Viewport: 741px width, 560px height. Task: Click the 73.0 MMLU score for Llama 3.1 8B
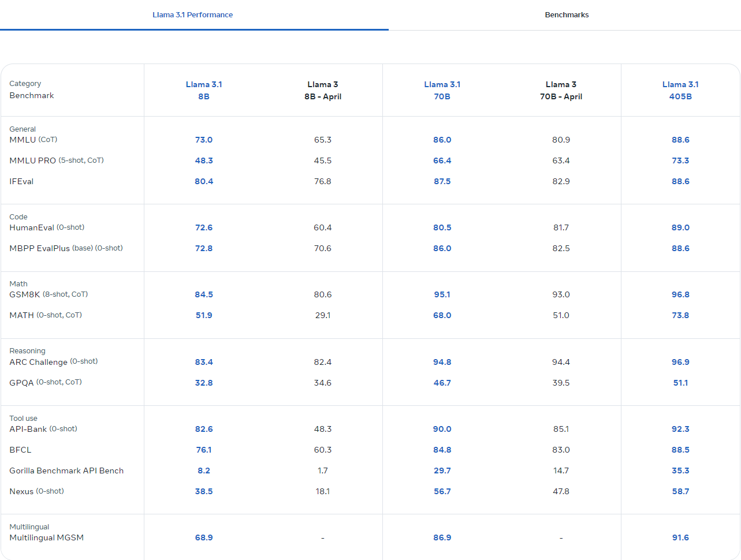click(x=204, y=140)
